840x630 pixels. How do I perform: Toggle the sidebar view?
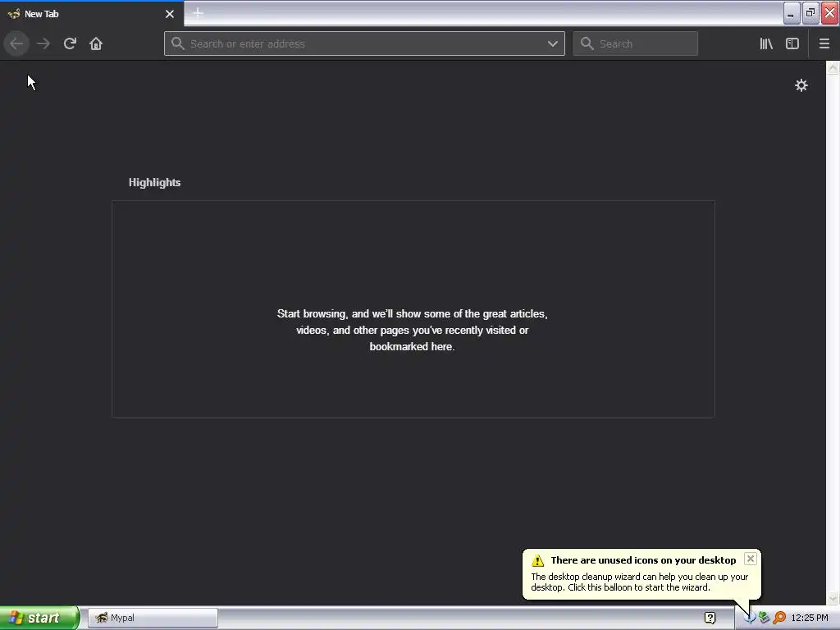792,43
